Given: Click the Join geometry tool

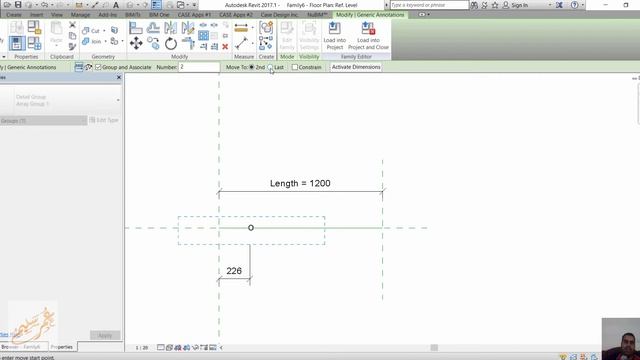Looking at the screenshot, I should click(x=92, y=41).
